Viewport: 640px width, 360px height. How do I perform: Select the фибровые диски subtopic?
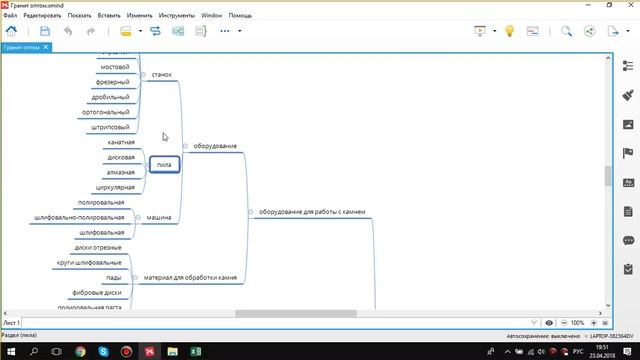point(97,293)
